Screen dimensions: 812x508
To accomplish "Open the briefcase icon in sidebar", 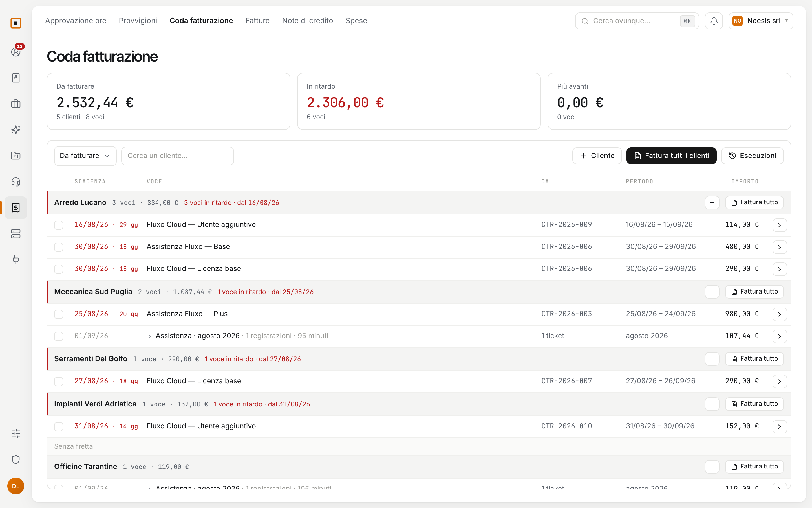I will (16, 104).
